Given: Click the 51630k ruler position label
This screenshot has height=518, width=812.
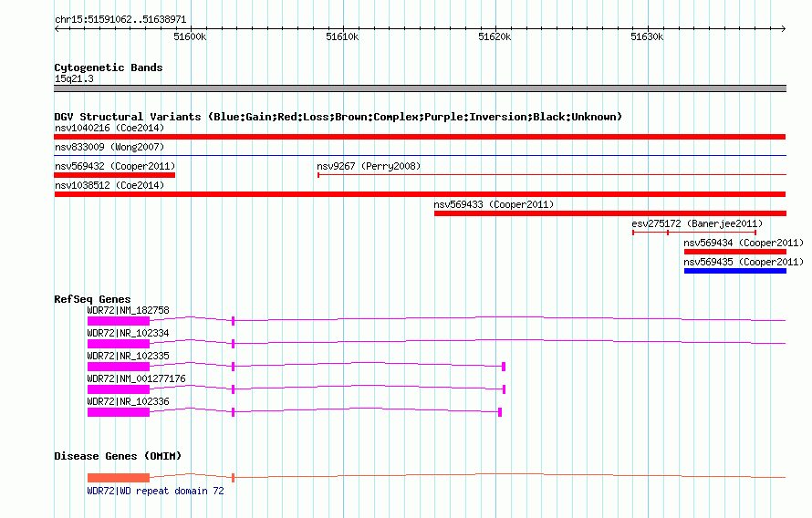Looking at the screenshot, I should point(647,36).
